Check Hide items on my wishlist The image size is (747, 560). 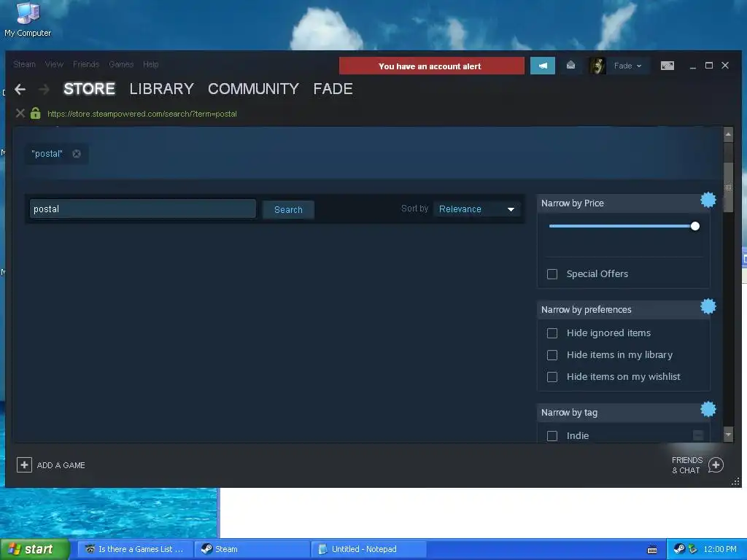click(x=552, y=377)
